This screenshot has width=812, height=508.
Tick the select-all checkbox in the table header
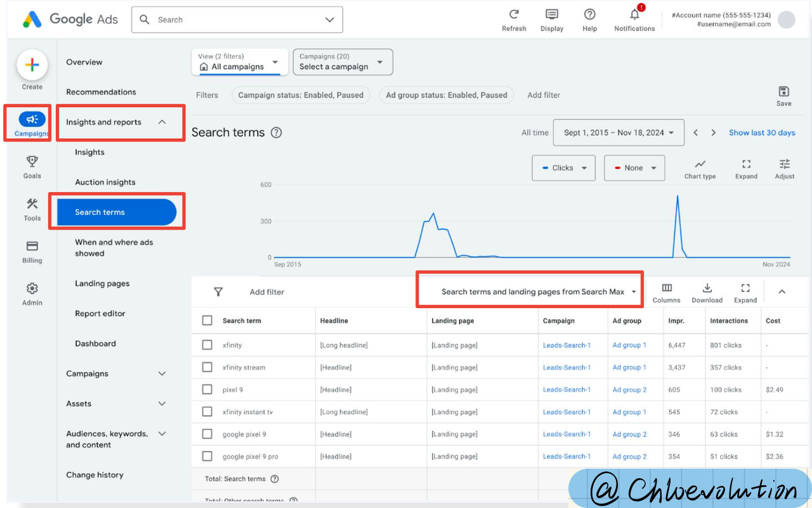coord(207,320)
